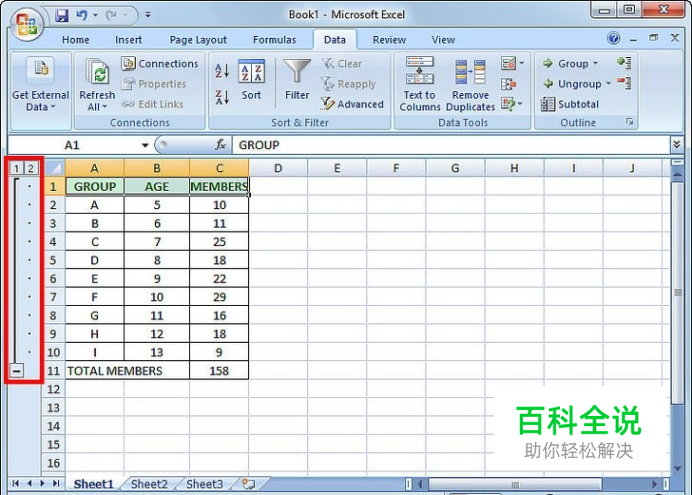
Task: Click the Office button orb
Action: (x=26, y=24)
